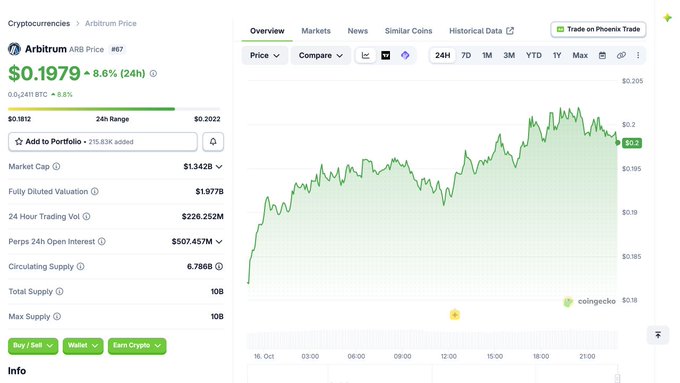
Task: Select the YTD time range
Action: point(534,56)
